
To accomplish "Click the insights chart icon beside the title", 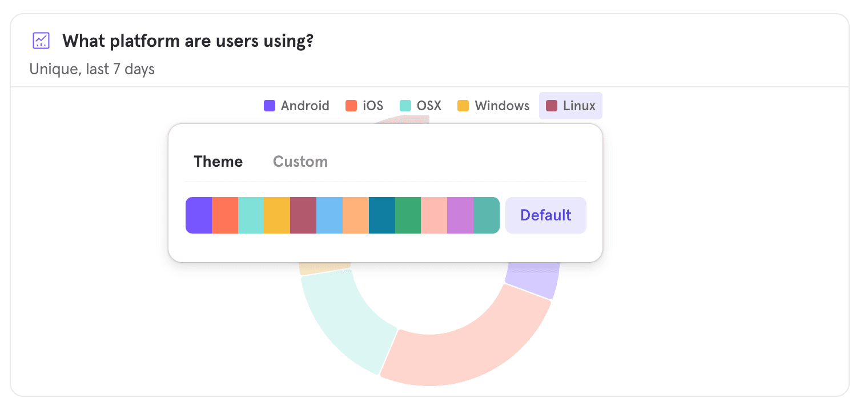I will pos(41,41).
